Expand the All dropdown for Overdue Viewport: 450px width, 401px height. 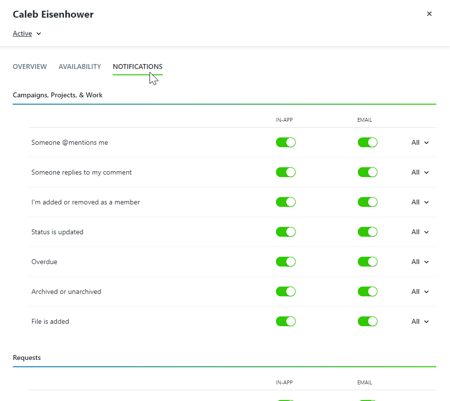tap(420, 262)
